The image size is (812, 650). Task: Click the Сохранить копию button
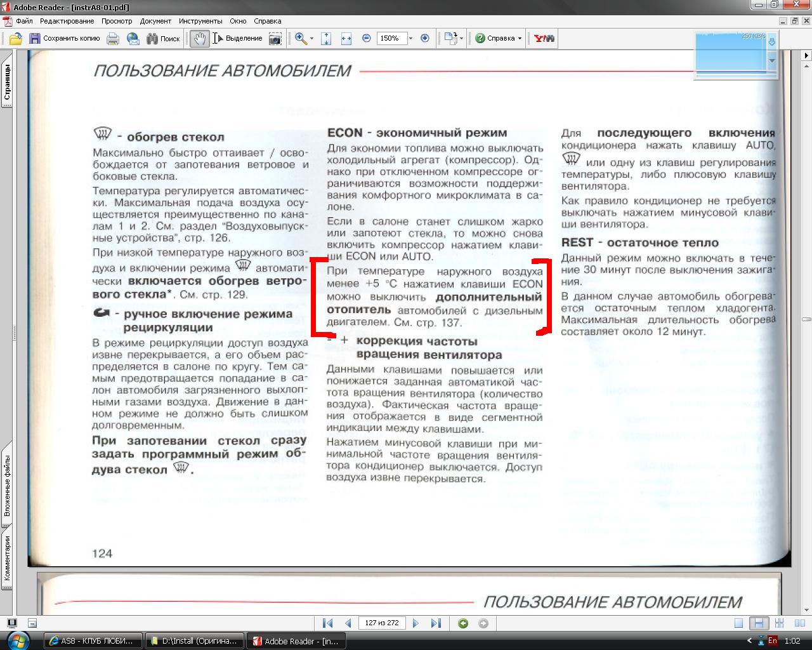64,39
